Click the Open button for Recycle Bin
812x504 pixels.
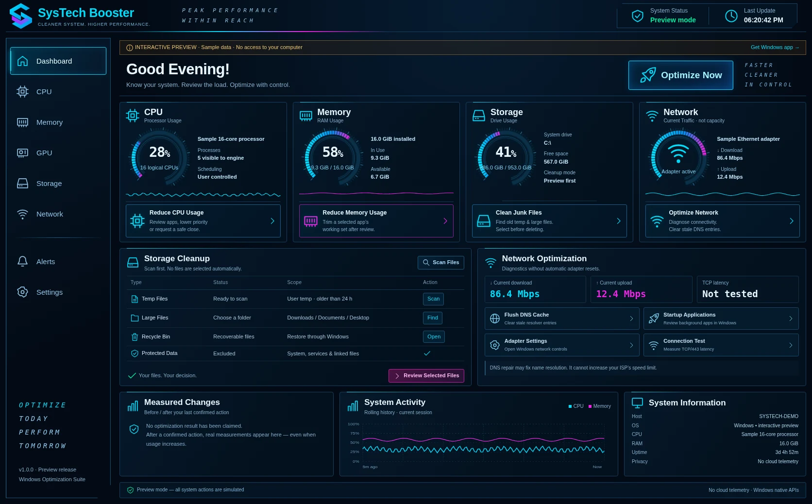tap(434, 337)
